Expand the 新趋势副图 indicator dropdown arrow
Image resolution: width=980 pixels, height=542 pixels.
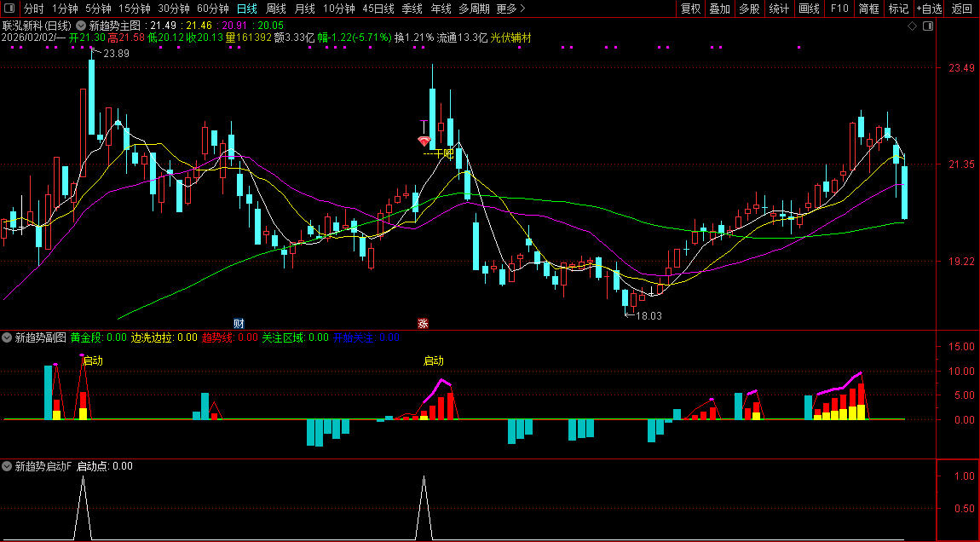tap(8, 337)
